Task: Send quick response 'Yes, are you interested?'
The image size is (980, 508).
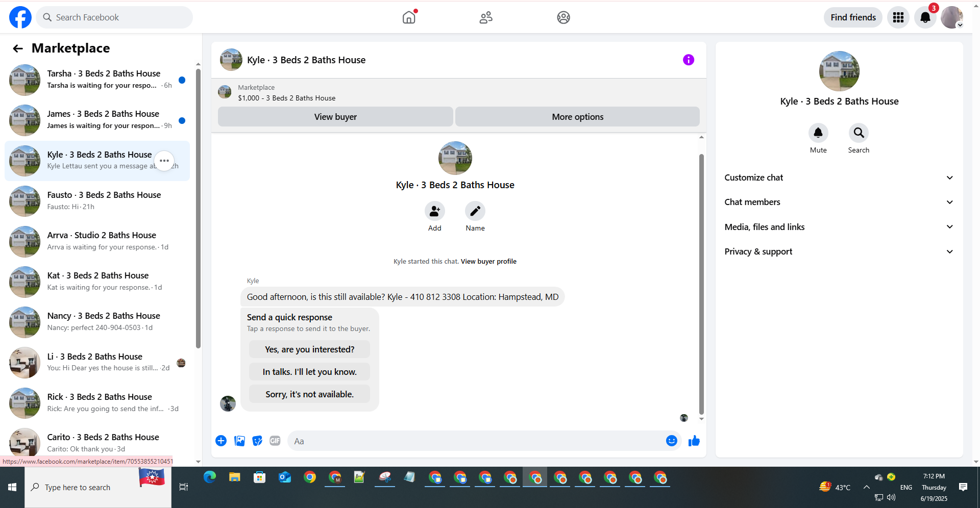Action: coord(309,349)
